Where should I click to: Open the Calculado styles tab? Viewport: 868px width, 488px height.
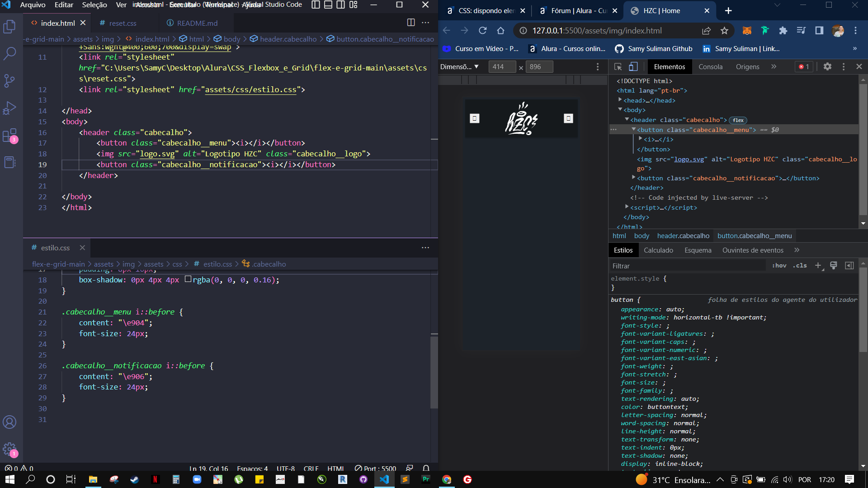pos(658,250)
